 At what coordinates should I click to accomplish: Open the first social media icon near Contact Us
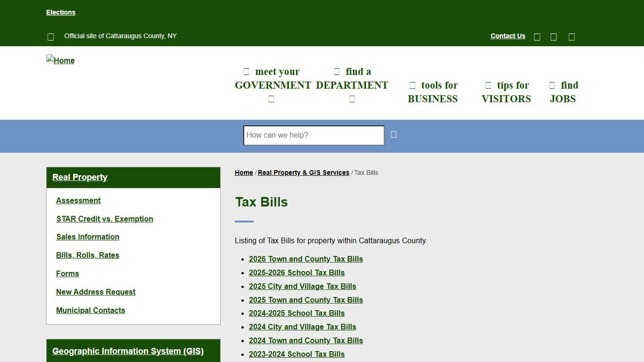coord(537,36)
